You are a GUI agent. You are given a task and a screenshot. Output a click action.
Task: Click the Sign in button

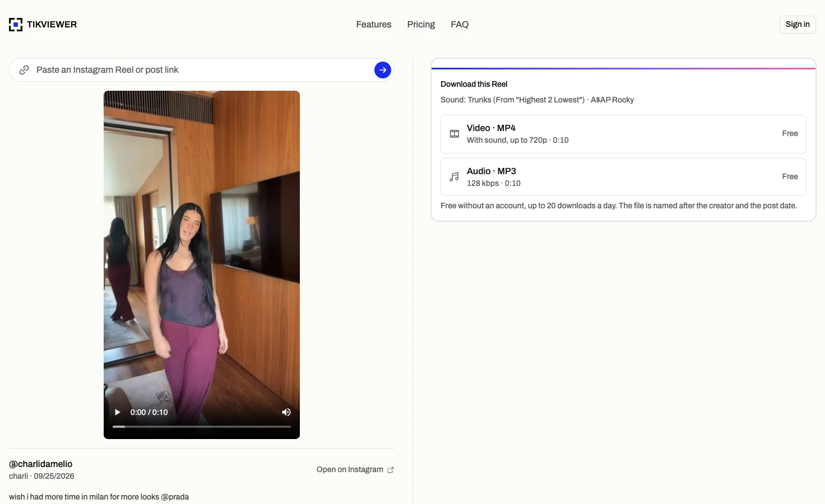click(x=798, y=25)
